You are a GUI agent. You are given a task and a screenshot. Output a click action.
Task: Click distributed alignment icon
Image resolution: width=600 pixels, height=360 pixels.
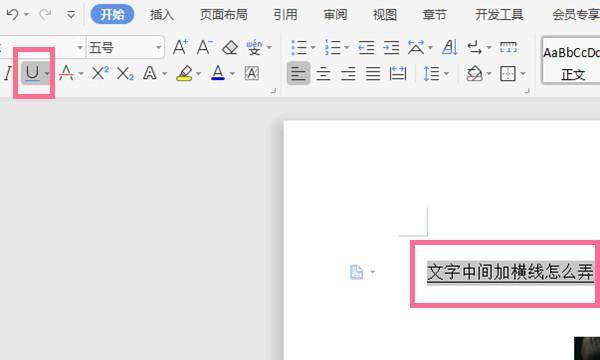pyautogui.click(x=398, y=73)
